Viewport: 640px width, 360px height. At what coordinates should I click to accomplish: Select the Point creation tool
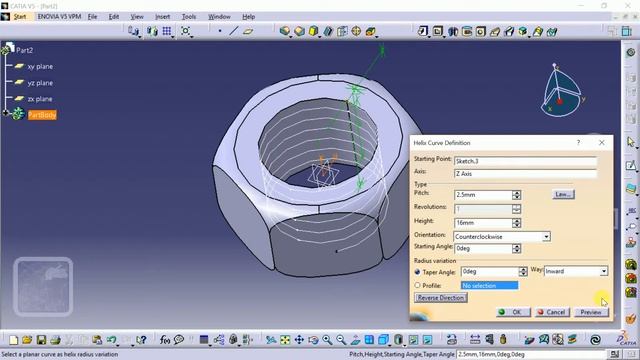tap(220, 31)
